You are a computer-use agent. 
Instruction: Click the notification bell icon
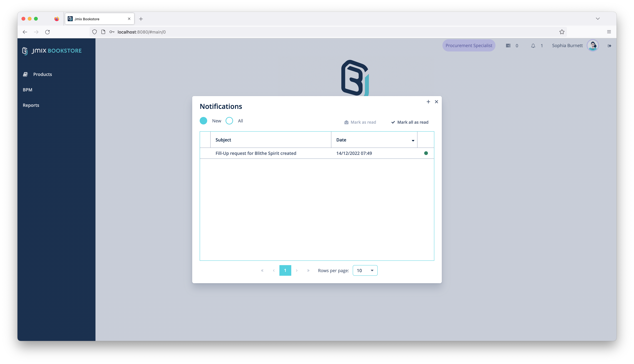[x=533, y=46]
